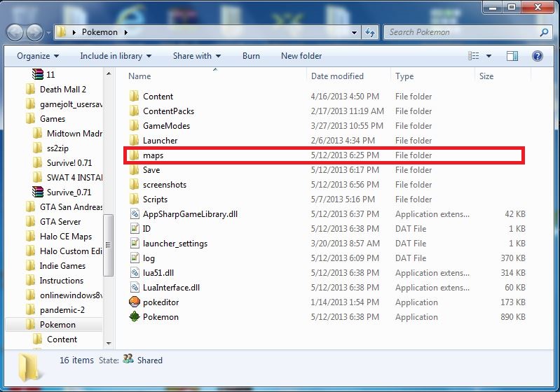Image resolution: width=560 pixels, height=392 pixels.
Task: Select pandemic-2 folder in sidebar
Action: (x=62, y=310)
